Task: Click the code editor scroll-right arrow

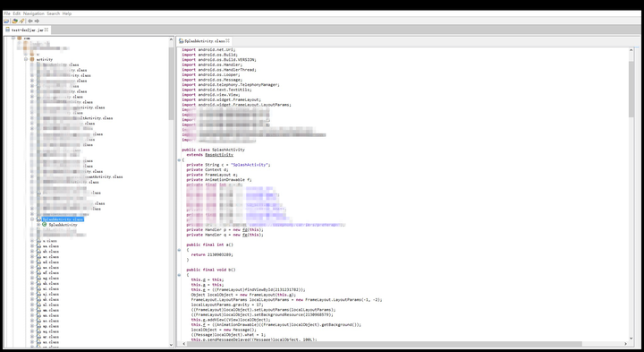Action: (625, 344)
